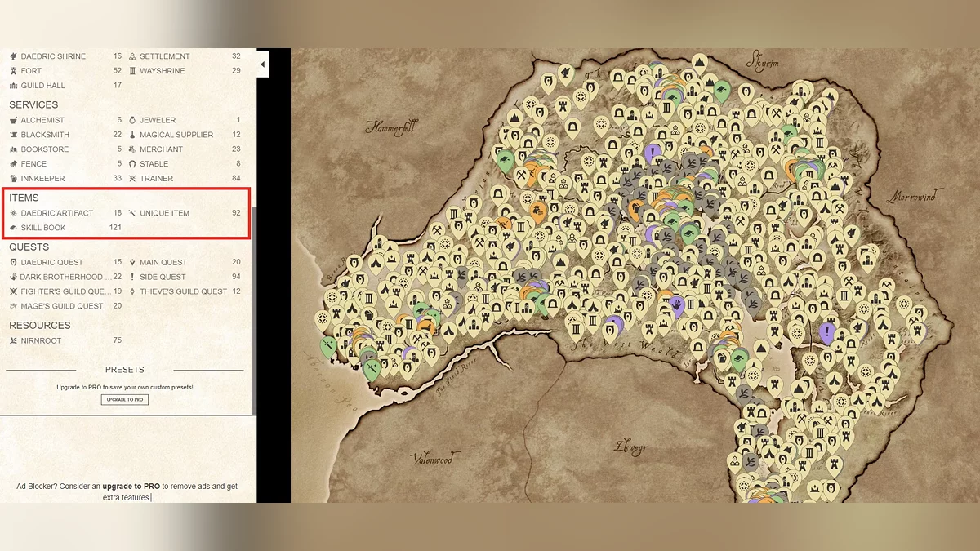The height and width of the screenshot is (551, 980).
Task: Click the Skill Book icon in Items
Action: tap(13, 228)
